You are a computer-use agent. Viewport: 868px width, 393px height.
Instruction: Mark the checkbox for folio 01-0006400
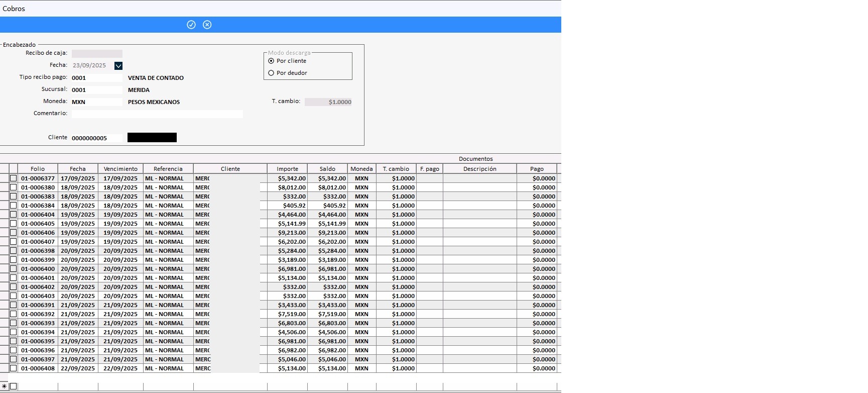tap(14, 269)
